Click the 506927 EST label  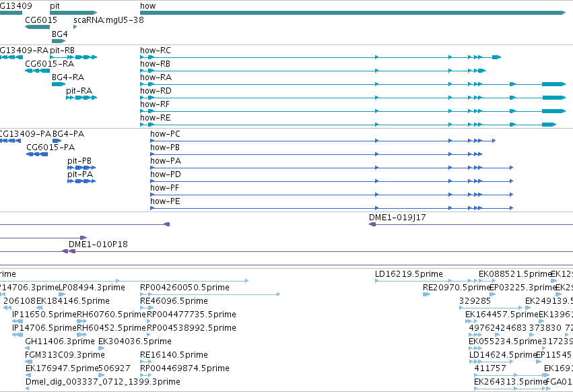point(114,368)
